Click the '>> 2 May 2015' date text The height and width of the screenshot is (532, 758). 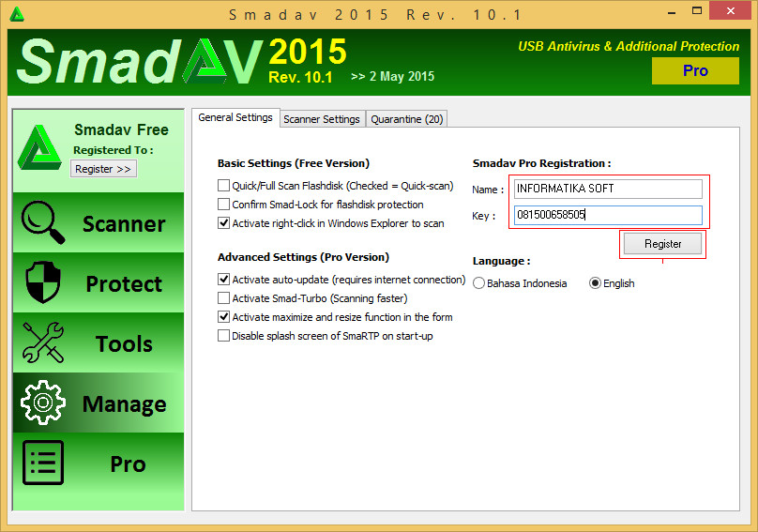392,77
